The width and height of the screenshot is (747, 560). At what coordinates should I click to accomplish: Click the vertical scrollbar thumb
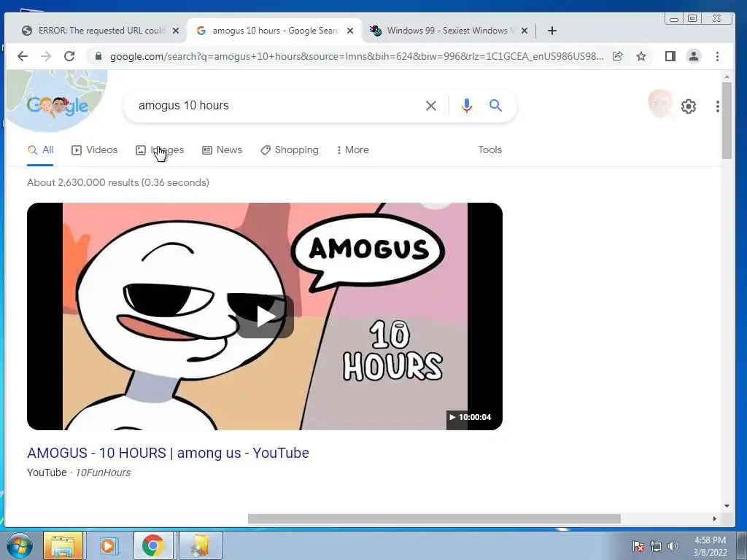(727, 121)
